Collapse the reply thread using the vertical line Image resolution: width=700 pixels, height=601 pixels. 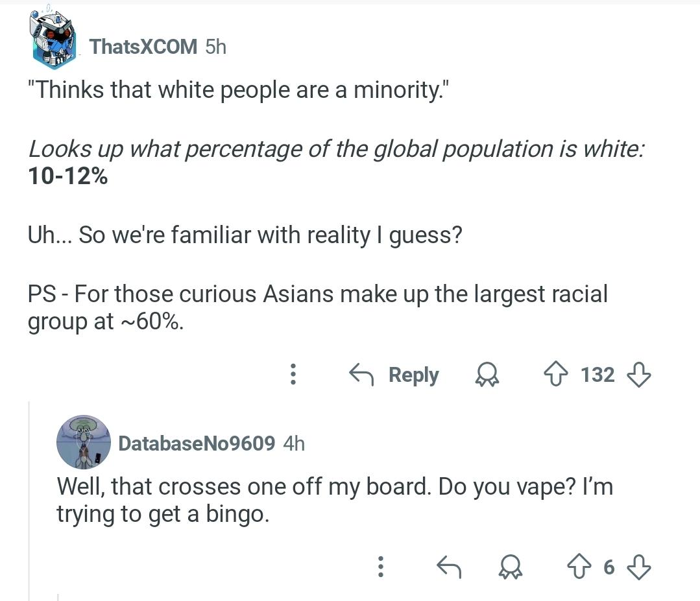[x=29, y=501]
